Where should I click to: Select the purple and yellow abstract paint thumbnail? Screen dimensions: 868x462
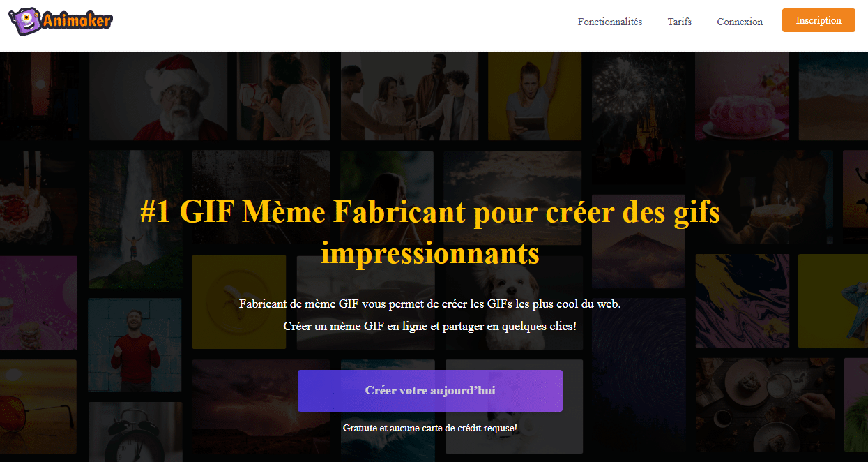coord(742,301)
